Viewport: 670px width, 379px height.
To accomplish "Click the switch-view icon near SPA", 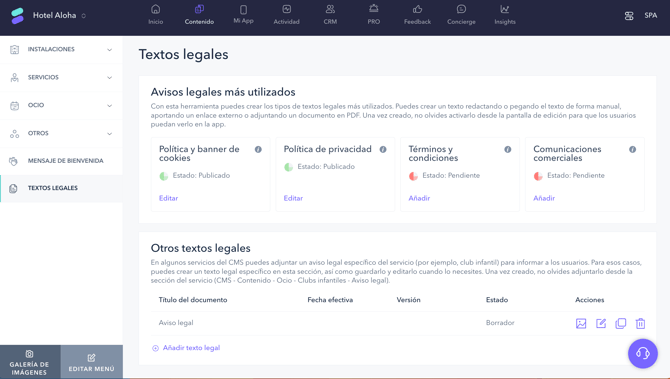I will (629, 16).
